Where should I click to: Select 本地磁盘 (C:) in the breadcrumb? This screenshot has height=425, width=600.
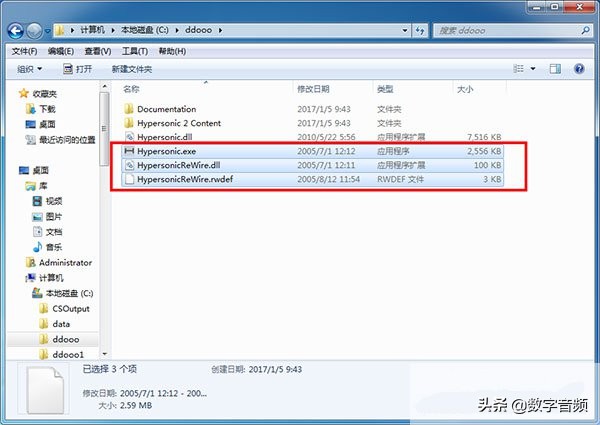[x=145, y=30]
